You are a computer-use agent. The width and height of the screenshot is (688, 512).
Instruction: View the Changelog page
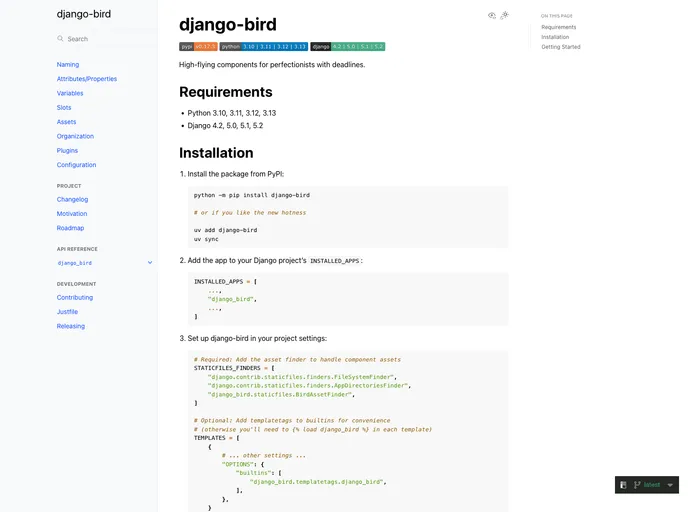tap(72, 200)
